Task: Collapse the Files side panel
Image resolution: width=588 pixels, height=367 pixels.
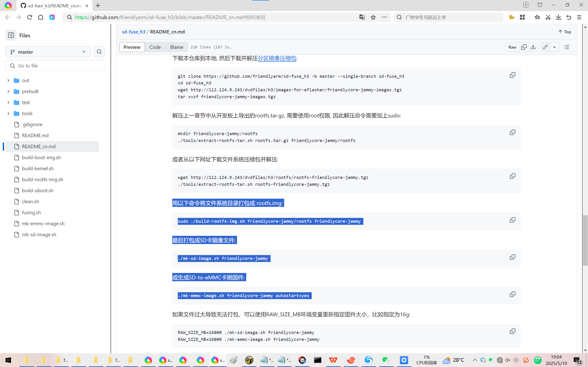Action: point(11,35)
